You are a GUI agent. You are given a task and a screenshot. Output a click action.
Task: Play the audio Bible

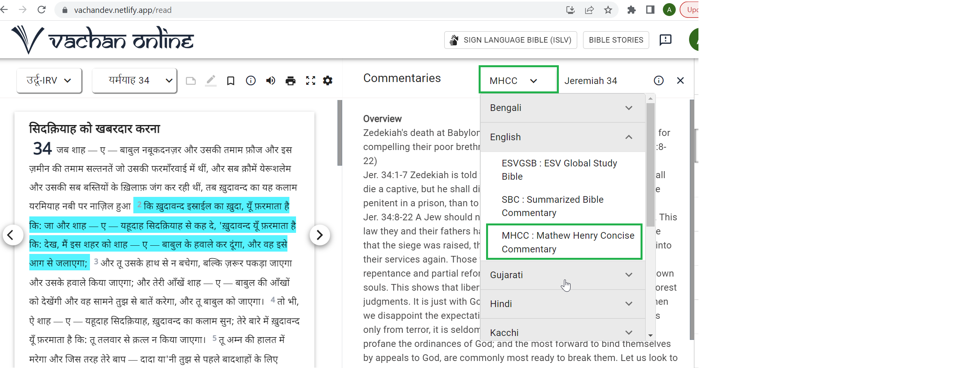click(270, 80)
